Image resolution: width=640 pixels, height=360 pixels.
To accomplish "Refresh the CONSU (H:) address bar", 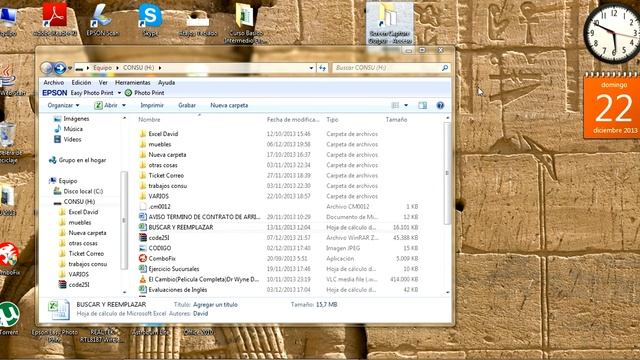I will 322,68.
